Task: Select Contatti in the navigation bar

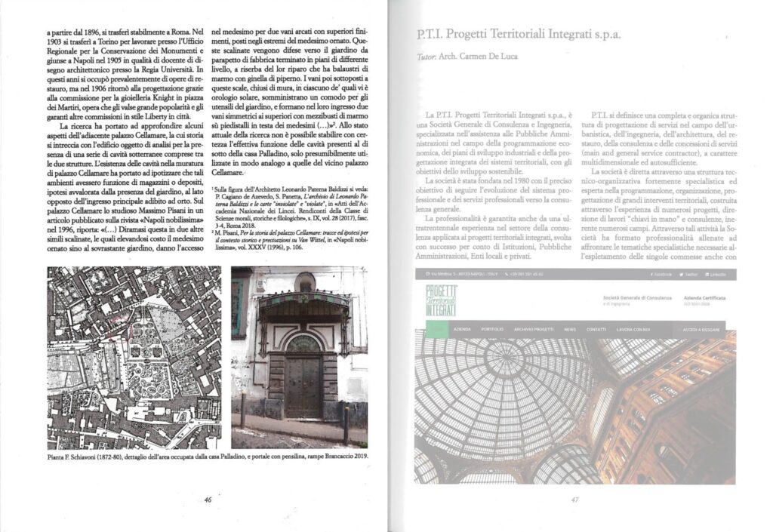Action: 596,330
